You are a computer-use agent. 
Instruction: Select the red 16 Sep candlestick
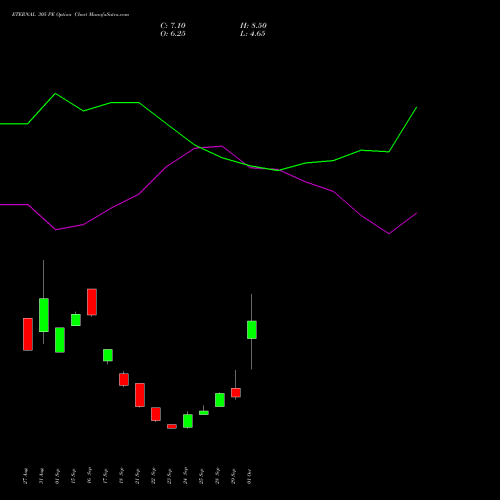click(92, 302)
